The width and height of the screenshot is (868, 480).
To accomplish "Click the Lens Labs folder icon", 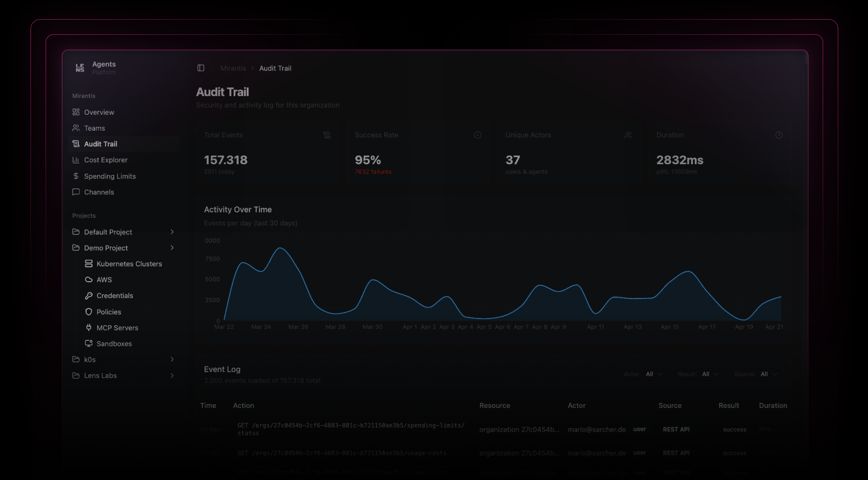I will pyautogui.click(x=76, y=375).
